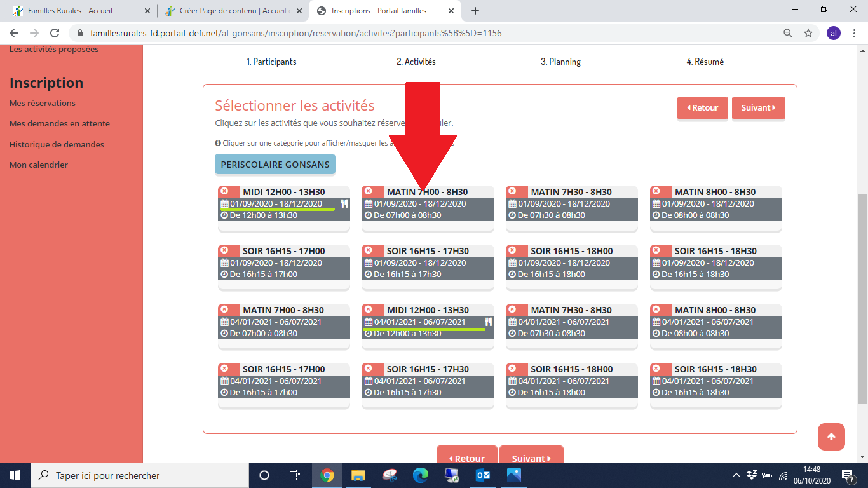Open the Chrome three-dot menu
868x488 pixels.
tap(855, 33)
